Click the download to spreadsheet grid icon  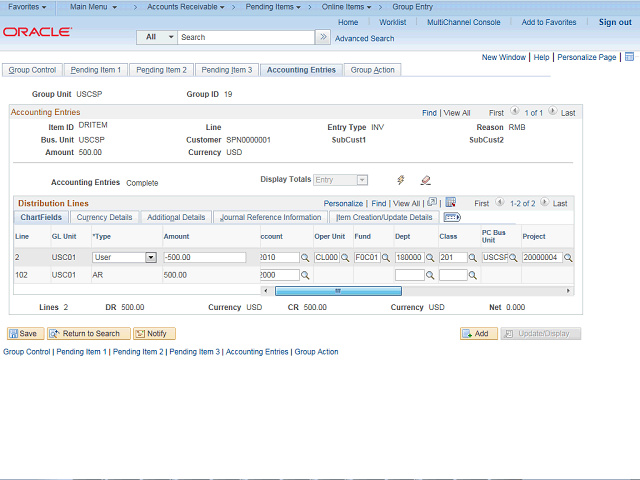(x=451, y=202)
